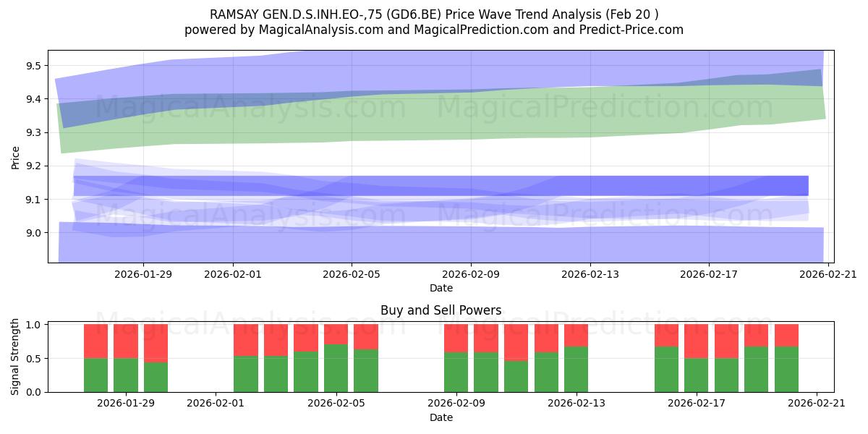Click 2026-02-01 tick on price chart axis

coord(233,273)
